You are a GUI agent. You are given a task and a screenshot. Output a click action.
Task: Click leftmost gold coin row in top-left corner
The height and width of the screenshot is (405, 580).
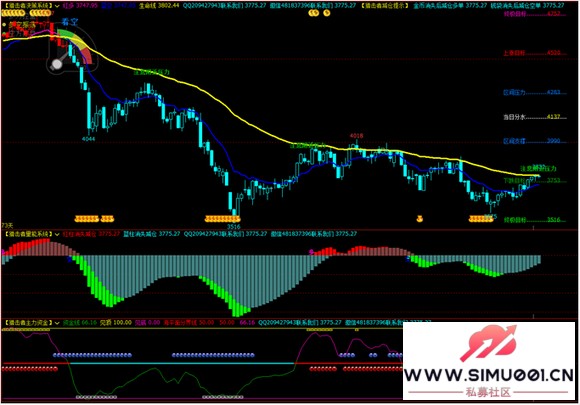13,13
